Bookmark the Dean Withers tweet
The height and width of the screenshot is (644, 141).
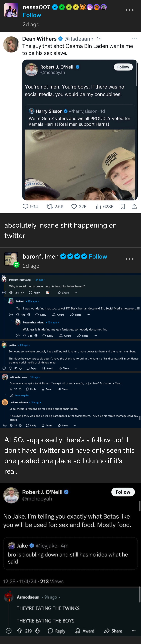[123, 207]
